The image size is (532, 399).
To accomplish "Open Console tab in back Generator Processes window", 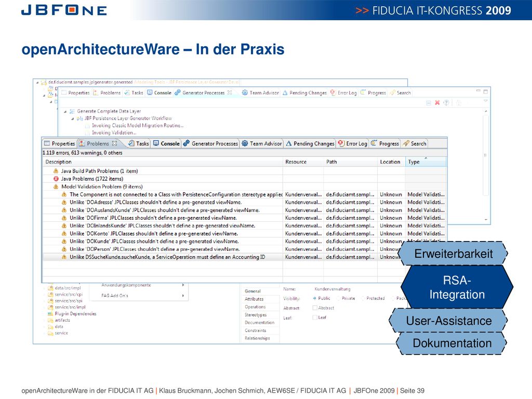I will pos(159,92).
